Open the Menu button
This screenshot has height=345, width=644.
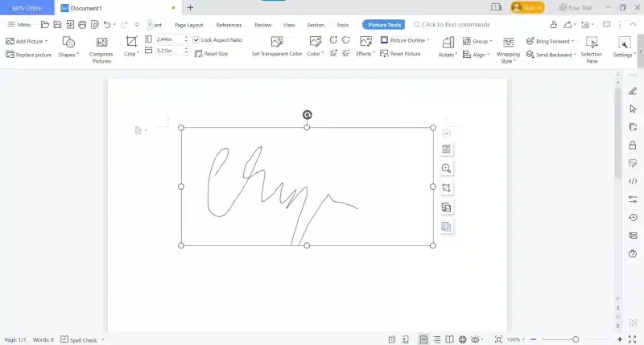click(19, 25)
